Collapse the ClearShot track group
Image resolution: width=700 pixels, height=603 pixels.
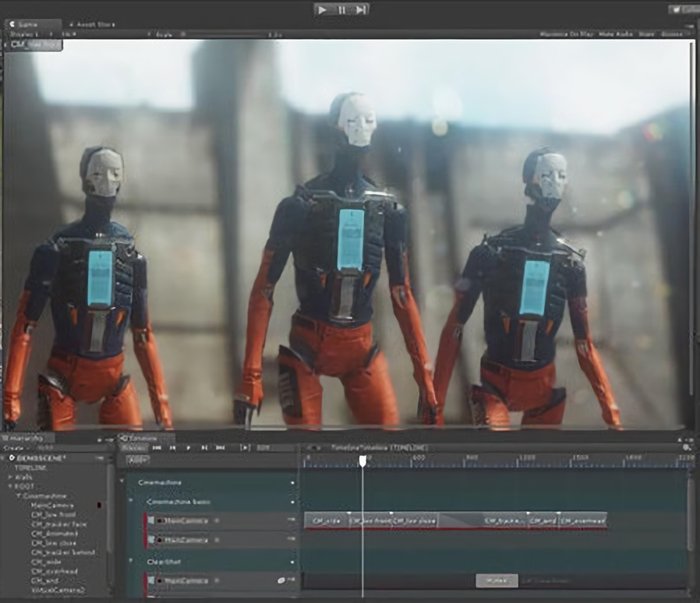130,561
